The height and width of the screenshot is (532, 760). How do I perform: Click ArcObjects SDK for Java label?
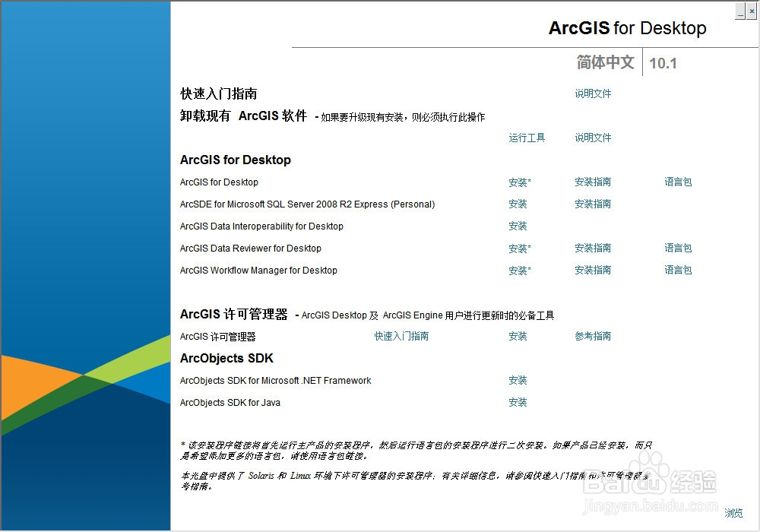pyautogui.click(x=230, y=403)
